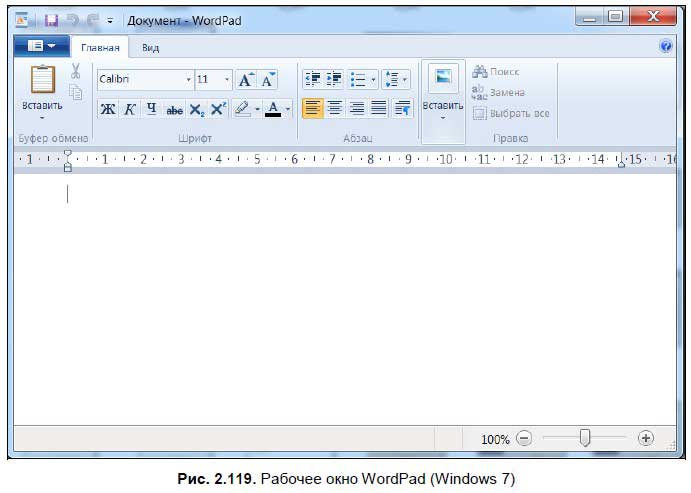Click the first line indent marker on ruler
Image resolution: width=691 pixels, height=493 pixels.
[67, 154]
